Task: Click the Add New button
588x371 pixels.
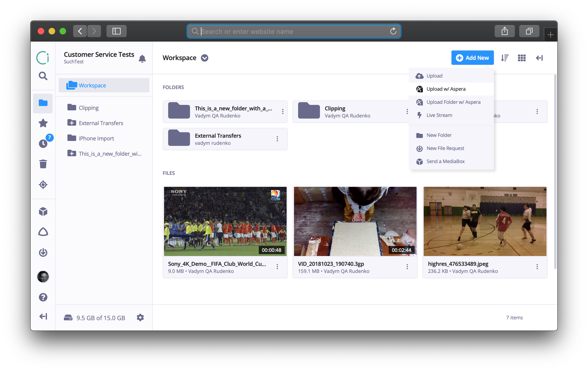Action: 472,58
